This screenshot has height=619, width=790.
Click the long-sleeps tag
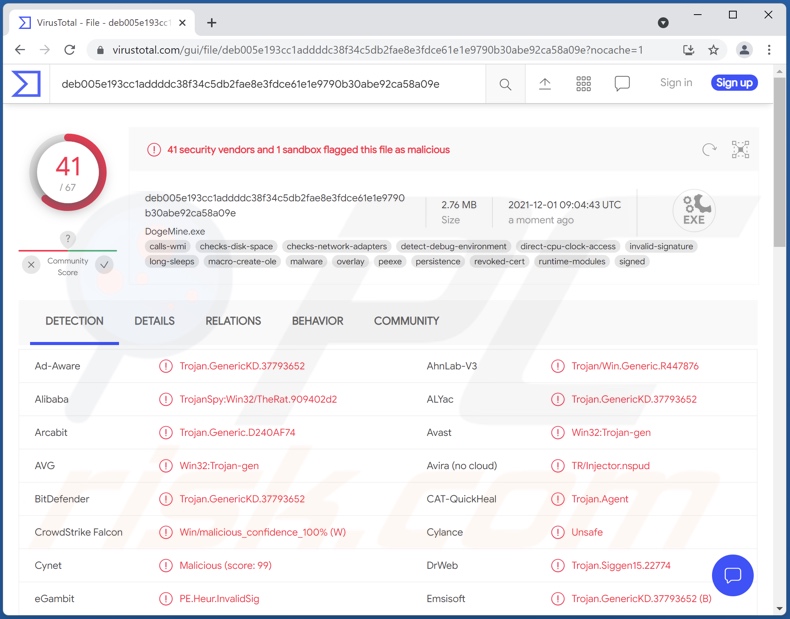click(x=172, y=261)
